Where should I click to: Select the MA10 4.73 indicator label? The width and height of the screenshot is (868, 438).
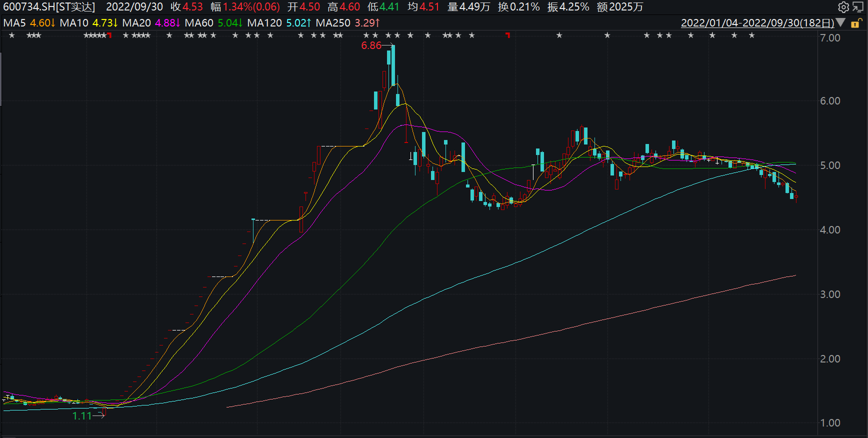tap(89, 23)
